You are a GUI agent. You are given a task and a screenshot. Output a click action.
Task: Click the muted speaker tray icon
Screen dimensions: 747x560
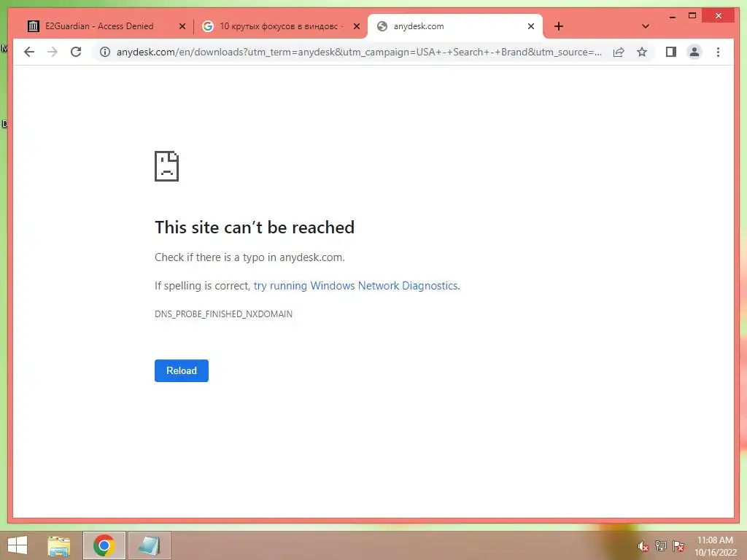643,546
